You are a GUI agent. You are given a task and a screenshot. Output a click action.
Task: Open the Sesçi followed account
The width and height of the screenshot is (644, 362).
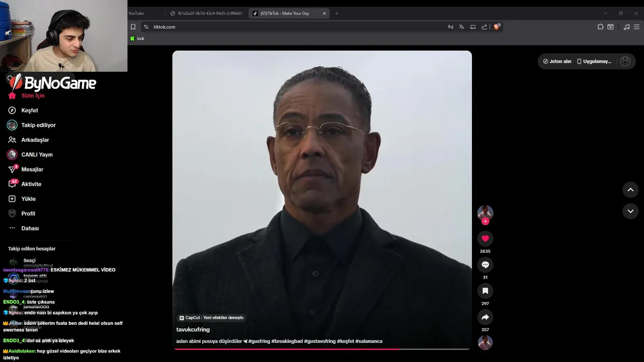[x=30, y=261]
